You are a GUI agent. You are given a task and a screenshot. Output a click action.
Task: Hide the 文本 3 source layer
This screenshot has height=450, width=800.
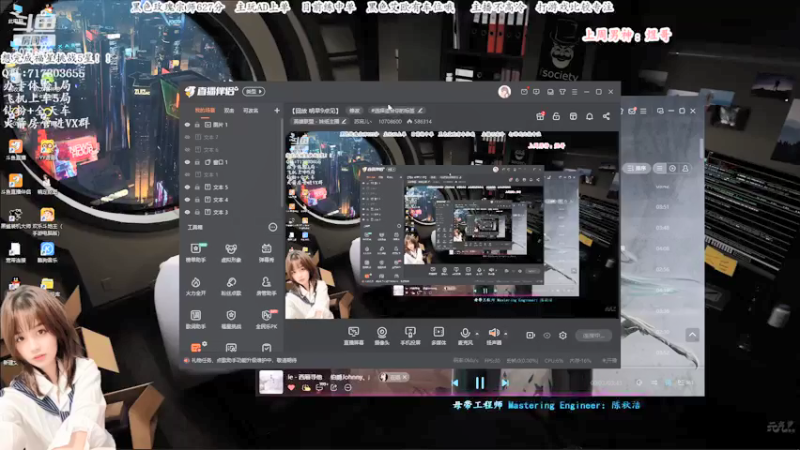tap(187, 212)
